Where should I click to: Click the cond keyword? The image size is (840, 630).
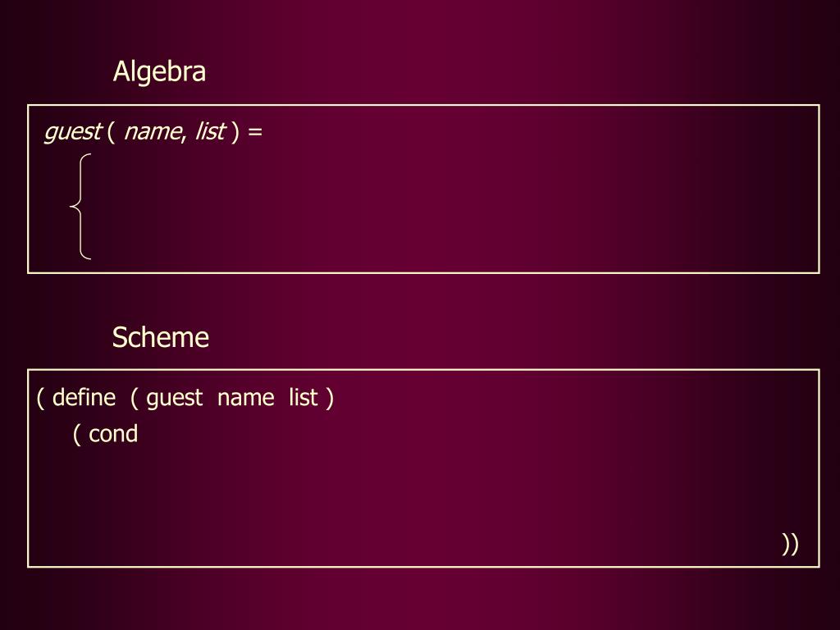113,434
